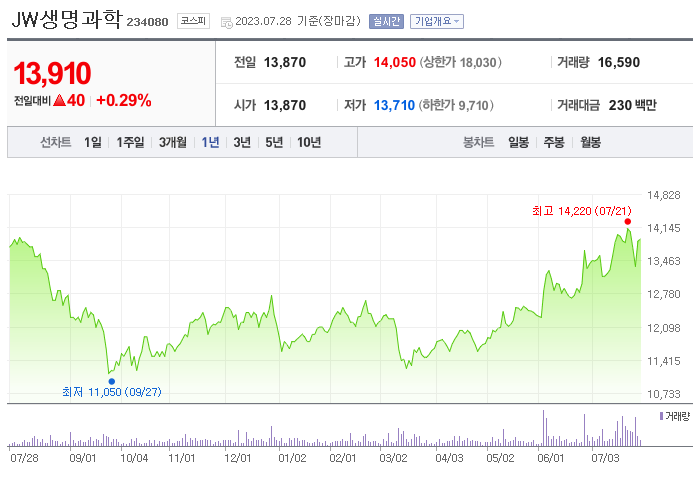The width and height of the screenshot is (693, 479).
Task: Click the stock code 234080
Action: [148, 22]
